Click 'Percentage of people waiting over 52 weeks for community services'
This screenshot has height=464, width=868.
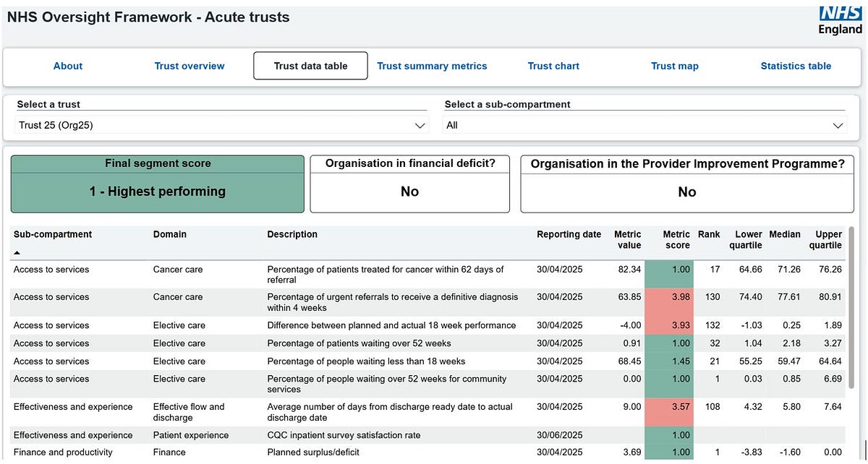387,384
